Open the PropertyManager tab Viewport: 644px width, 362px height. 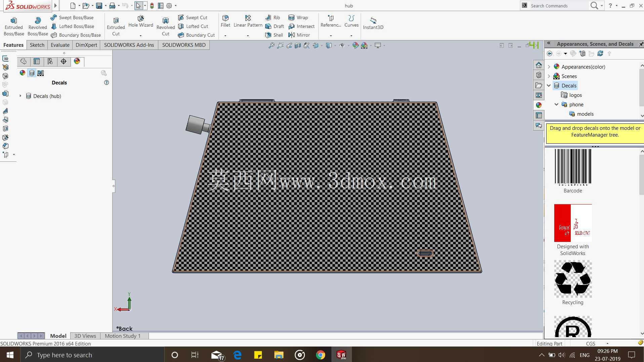click(37, 61)
